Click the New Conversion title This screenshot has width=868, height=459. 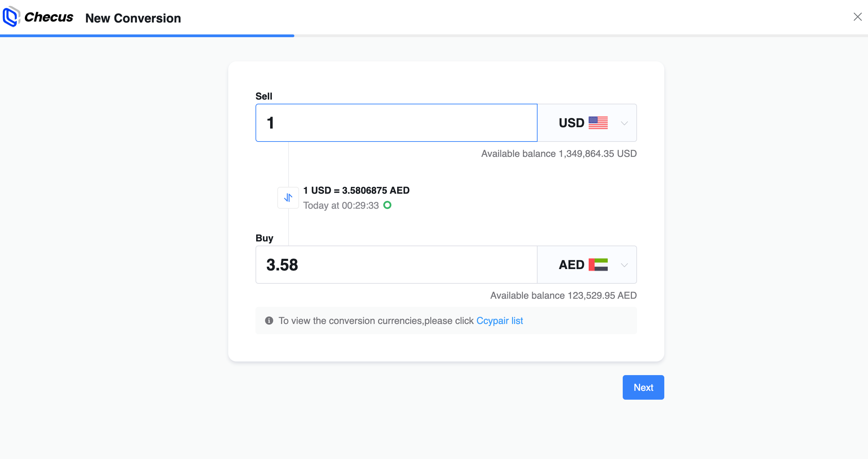pos(133,18)
